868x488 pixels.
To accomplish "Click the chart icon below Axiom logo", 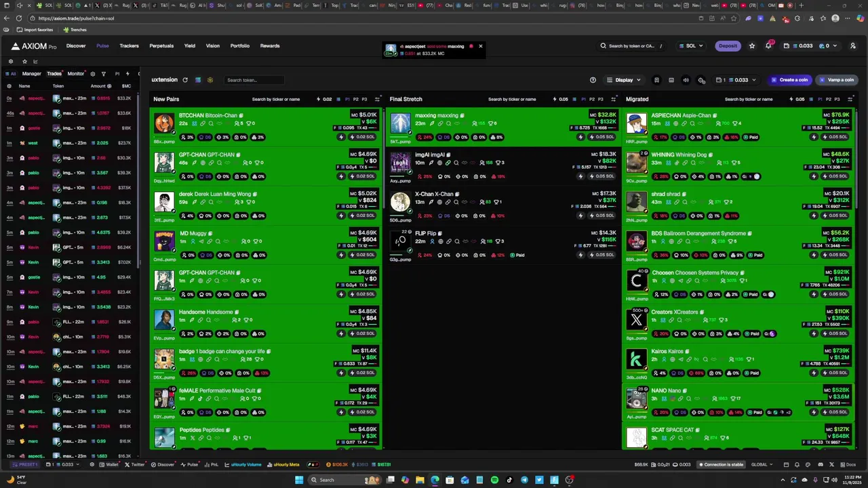I will coord(36,61).
